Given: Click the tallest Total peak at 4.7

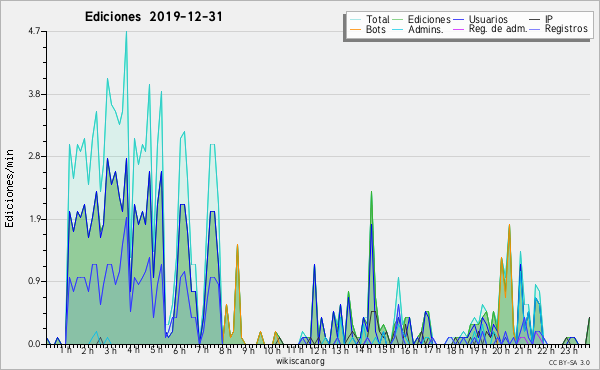Looking at the screenshot, I should tap(126, 33).
